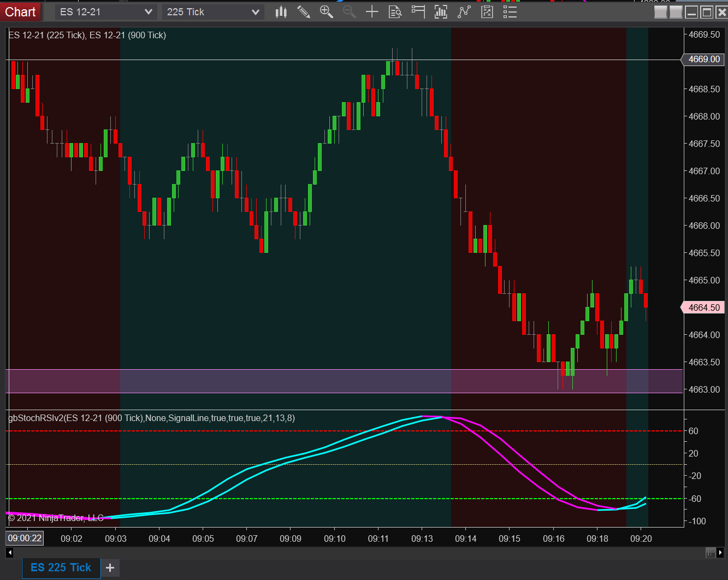Click the scrollbar right arrow
This screenshot has height=580, width=728.
tap(720, 553)
